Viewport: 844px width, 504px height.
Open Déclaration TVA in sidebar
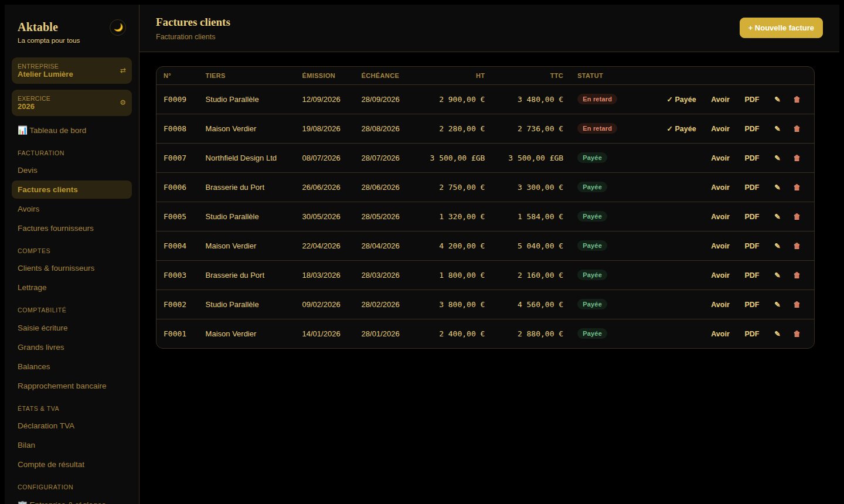72,425
